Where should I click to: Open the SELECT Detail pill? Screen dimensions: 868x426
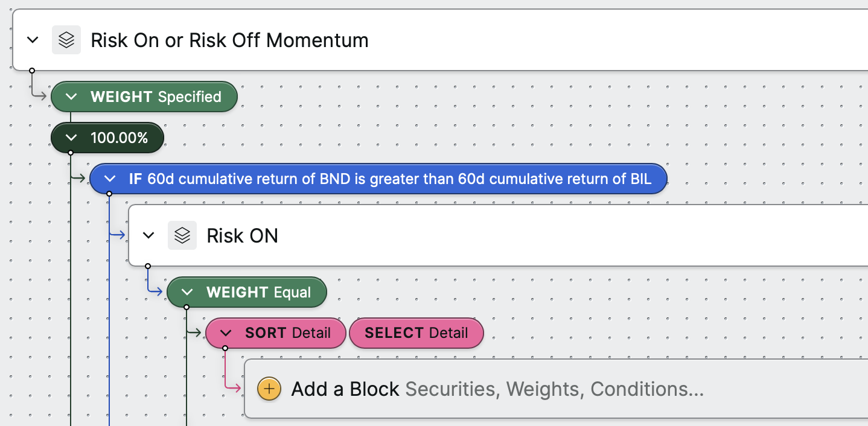pyautogui.click(x=416, y=333)
